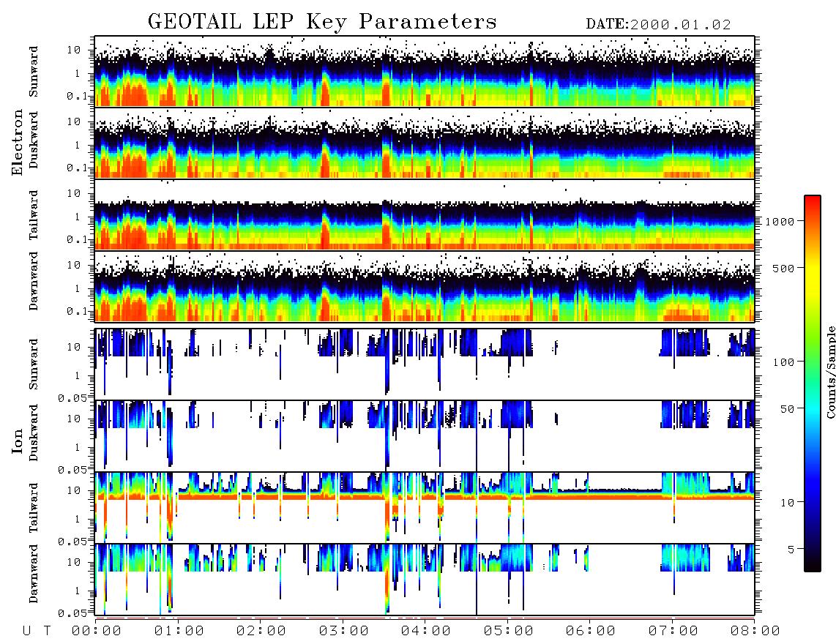Click the 'U T' time axis label
The image size is (836, 644).
(x=37, y=631)
